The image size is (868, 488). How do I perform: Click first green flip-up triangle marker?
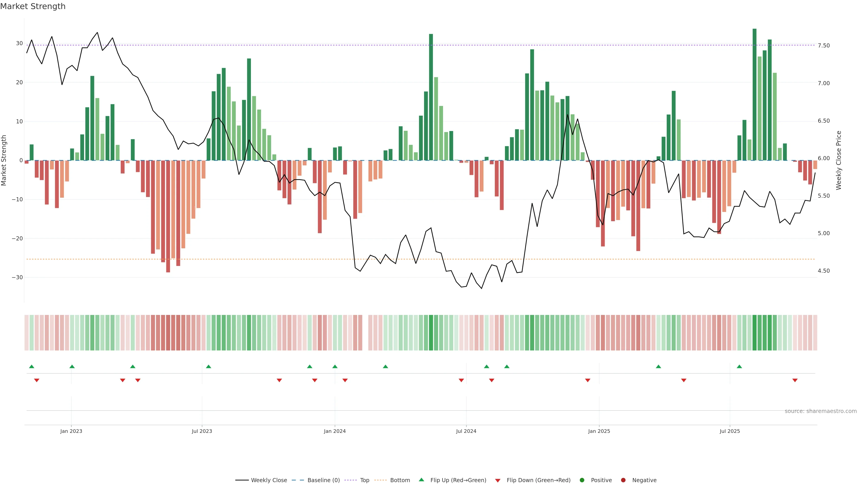(32, 366)
